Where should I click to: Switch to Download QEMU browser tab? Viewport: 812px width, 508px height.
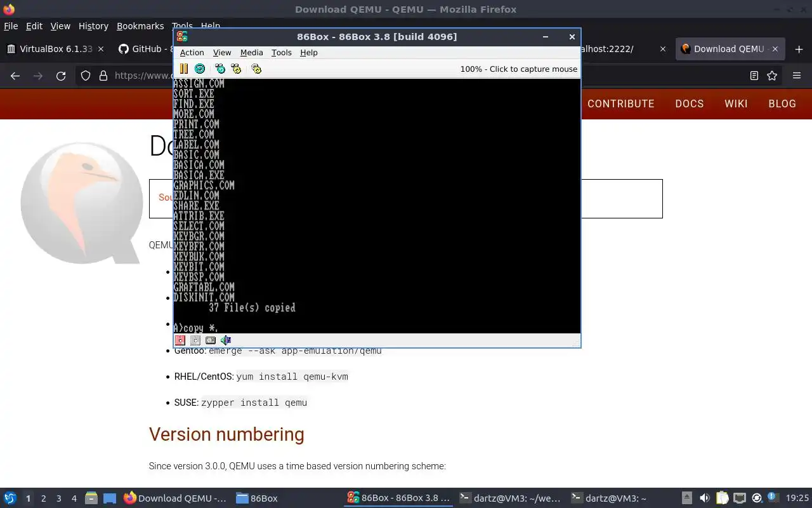(731, 49)
